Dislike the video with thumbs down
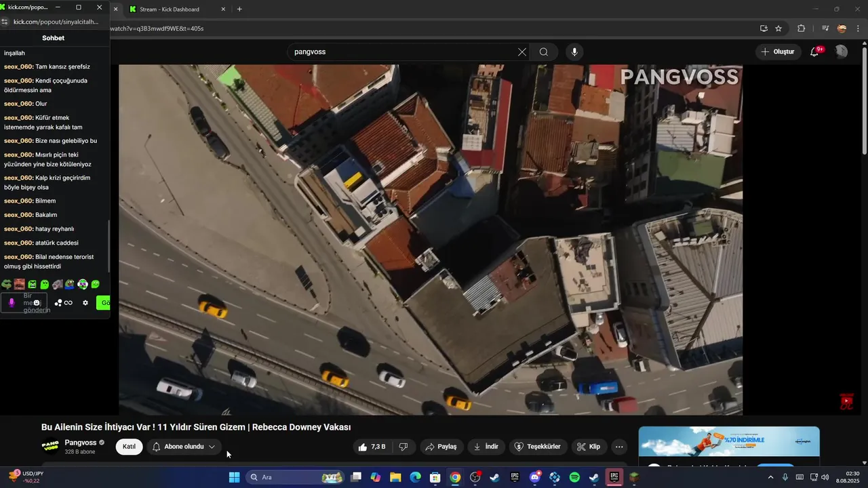868x488 pixels. 403,447
